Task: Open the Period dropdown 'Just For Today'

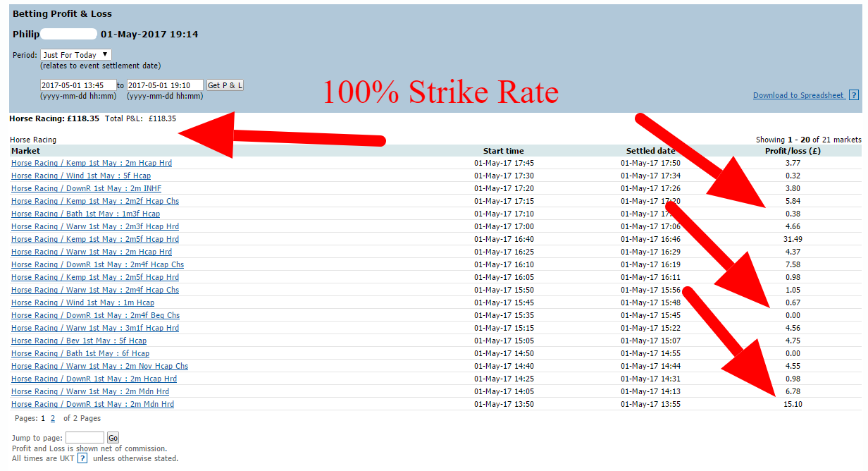Action: [x=75, y=54]
